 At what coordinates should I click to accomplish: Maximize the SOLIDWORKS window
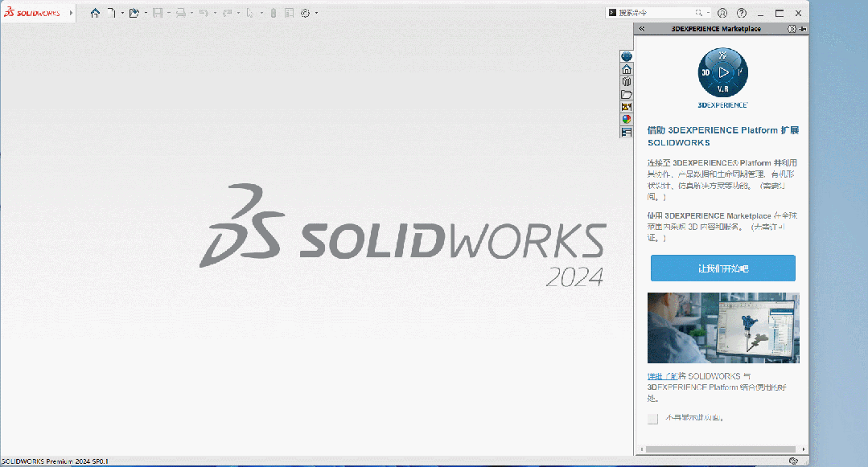point(780,13)
